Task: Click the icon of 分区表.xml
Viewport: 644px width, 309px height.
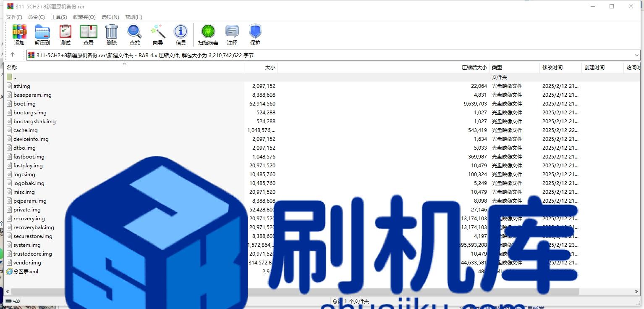Action: [x=10, y=271]
